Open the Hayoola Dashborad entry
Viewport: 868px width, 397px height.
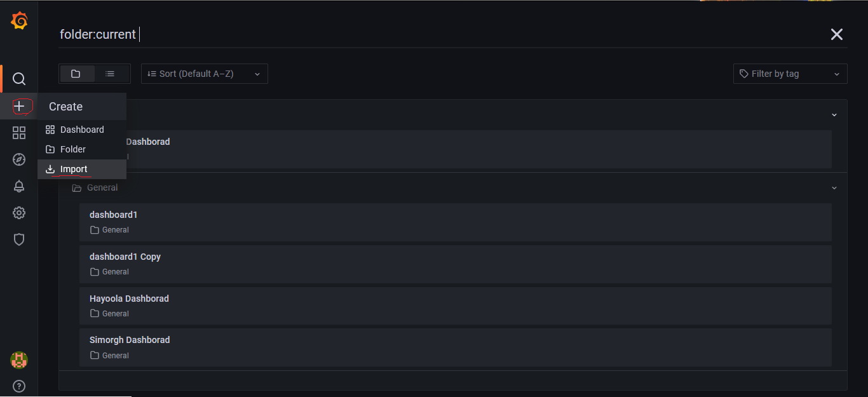(x=129, y=299)
